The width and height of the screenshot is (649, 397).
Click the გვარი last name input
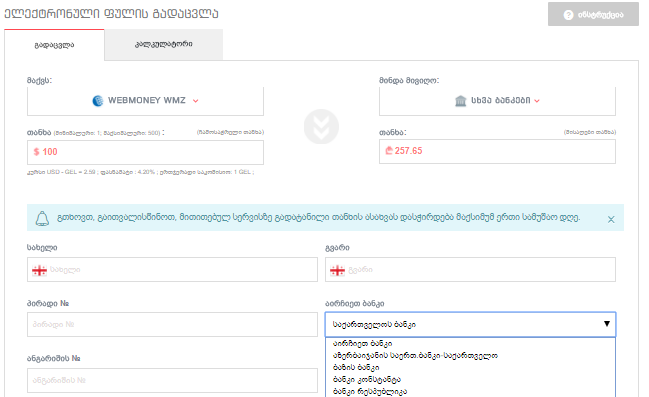click(470, 269)
